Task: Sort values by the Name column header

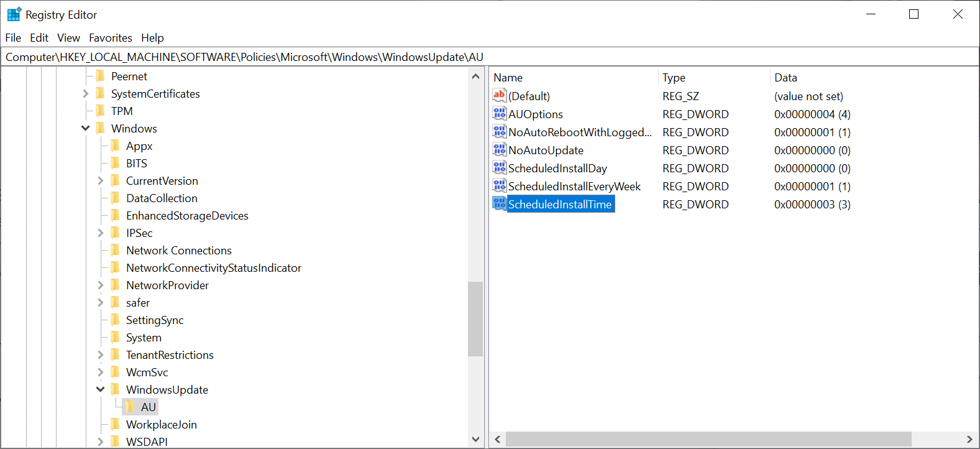Action: [x=574, y=77]
